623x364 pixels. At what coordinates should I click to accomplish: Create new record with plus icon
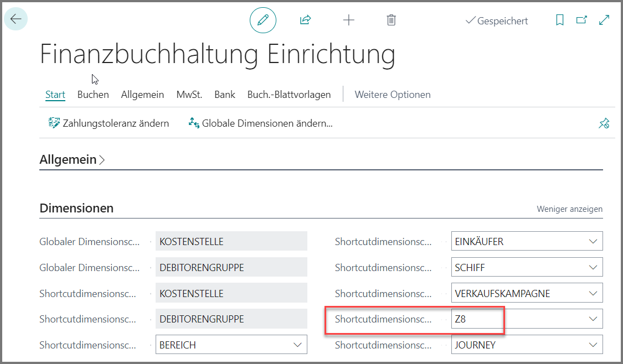coord(348,20)
